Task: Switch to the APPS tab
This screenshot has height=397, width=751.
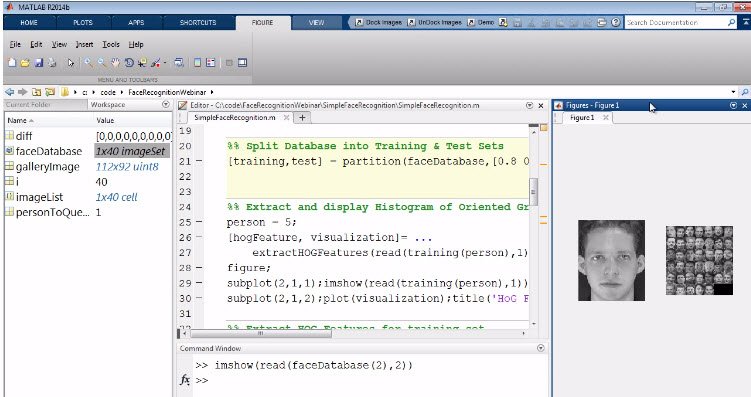Action: point(136,23)
